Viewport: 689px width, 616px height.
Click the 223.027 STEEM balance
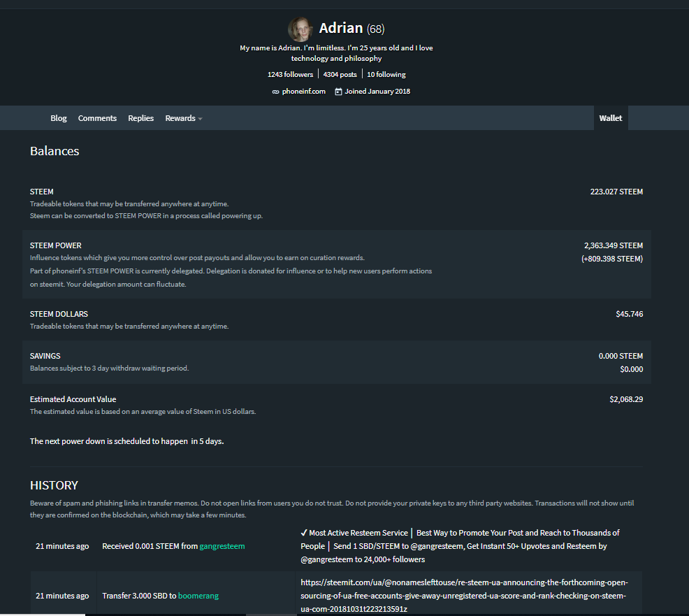point(616,192)
